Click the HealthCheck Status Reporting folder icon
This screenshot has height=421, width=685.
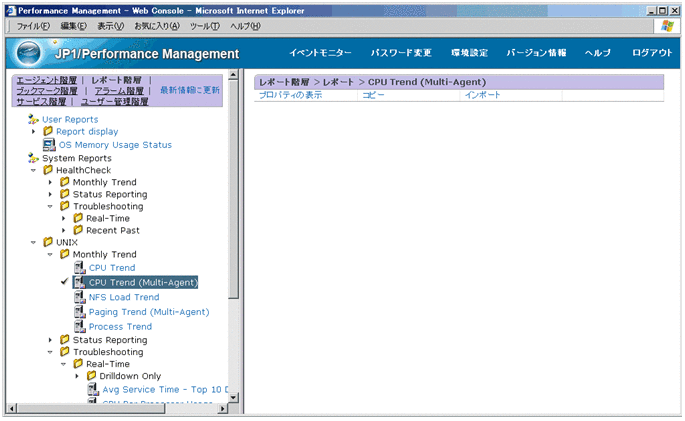tap(65, 194)
